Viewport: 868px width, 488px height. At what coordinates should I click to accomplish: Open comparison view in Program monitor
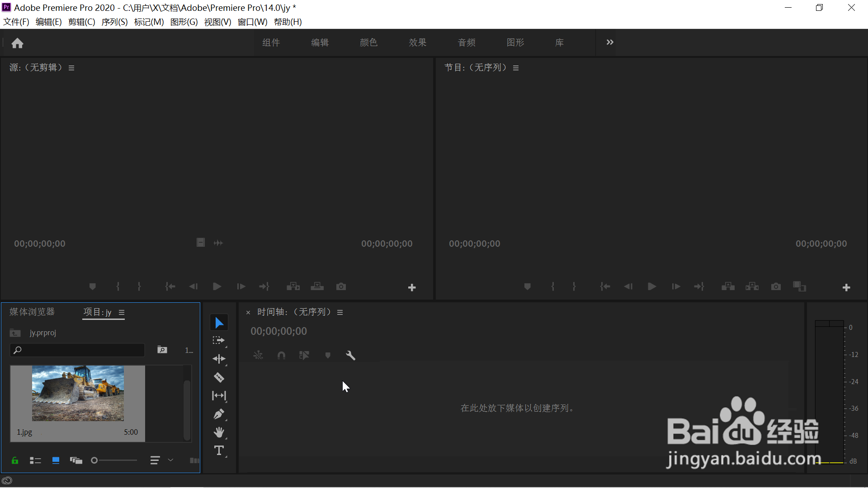[800, 286]
